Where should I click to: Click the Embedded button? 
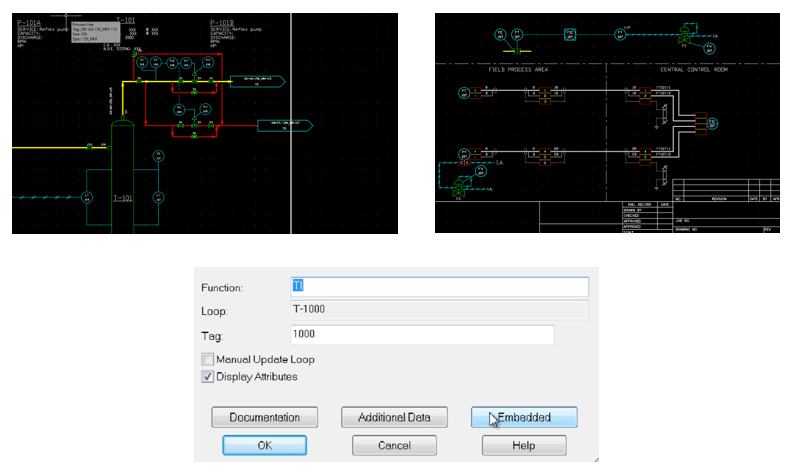click(524, 417)
